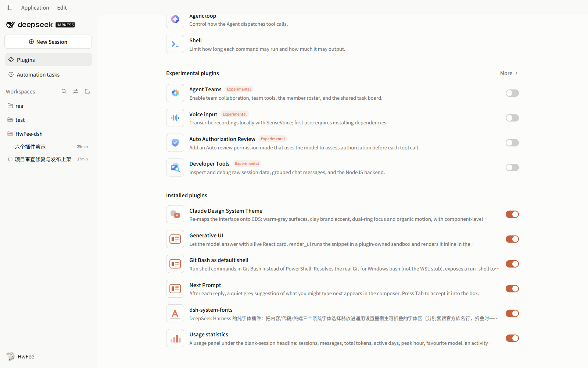
Task: Toggle the sidebar panel icon
Action: (10, 7)
